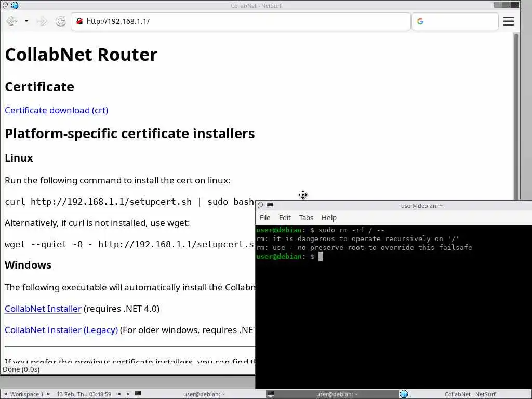Click the Windows section heading
The image size is (532, 399).
(28, 265)
